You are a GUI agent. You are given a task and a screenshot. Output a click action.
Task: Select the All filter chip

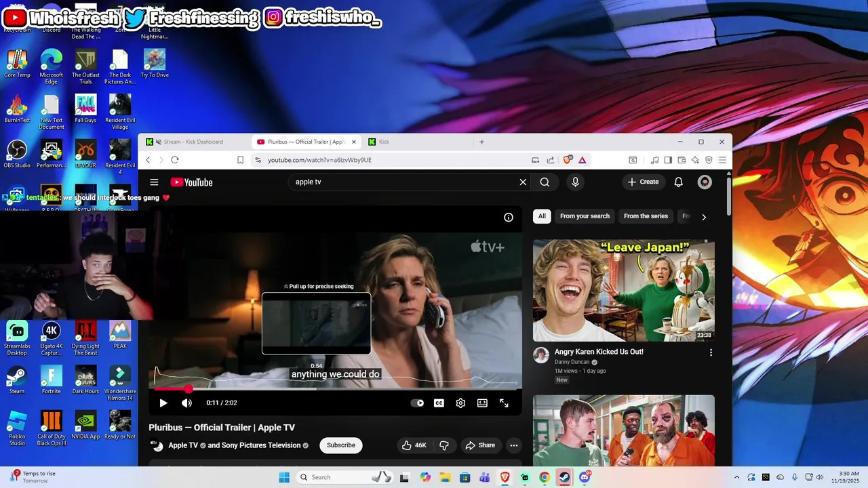[x=542, y=216]
